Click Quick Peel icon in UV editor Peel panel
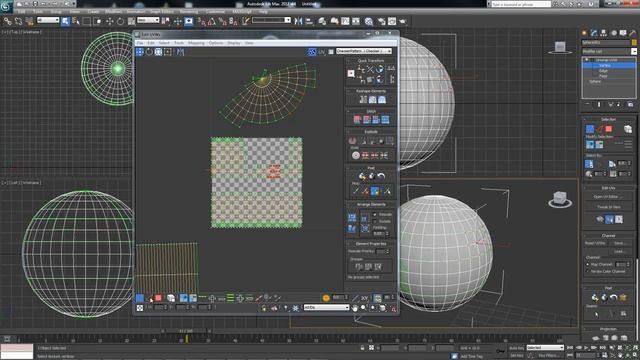This screenshot has width=640, height=360. (x=362, y=176)
